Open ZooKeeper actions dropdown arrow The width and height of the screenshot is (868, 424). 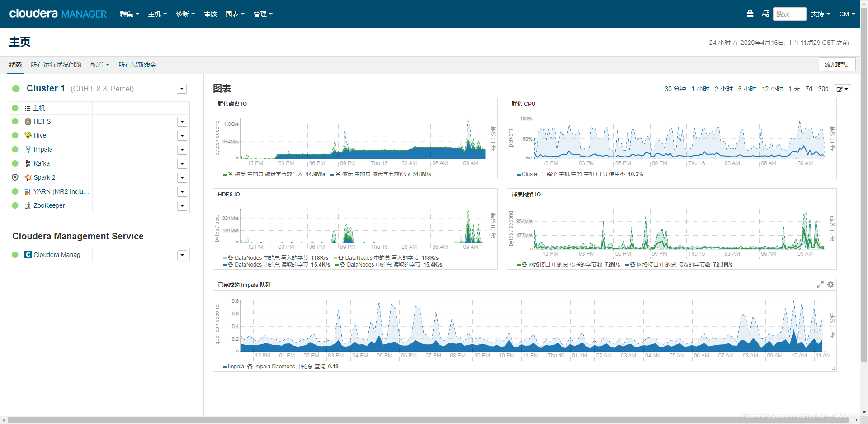182,205
